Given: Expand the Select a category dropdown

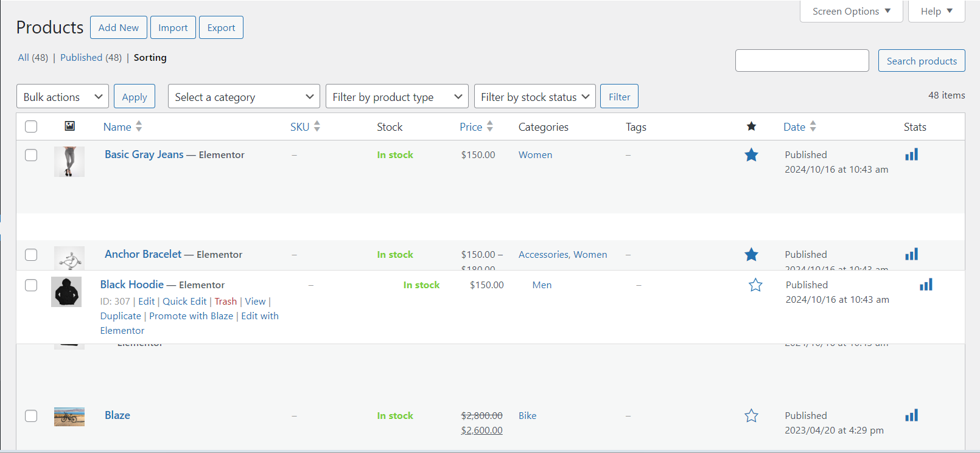Looking at the screenshot, I should point(243,97).
